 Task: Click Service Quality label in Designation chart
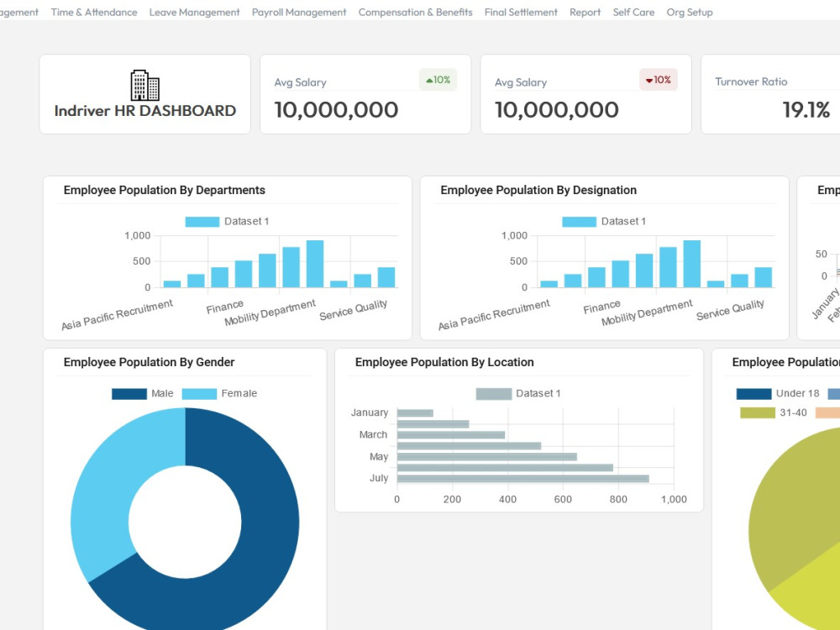click(x=730, y=310)
